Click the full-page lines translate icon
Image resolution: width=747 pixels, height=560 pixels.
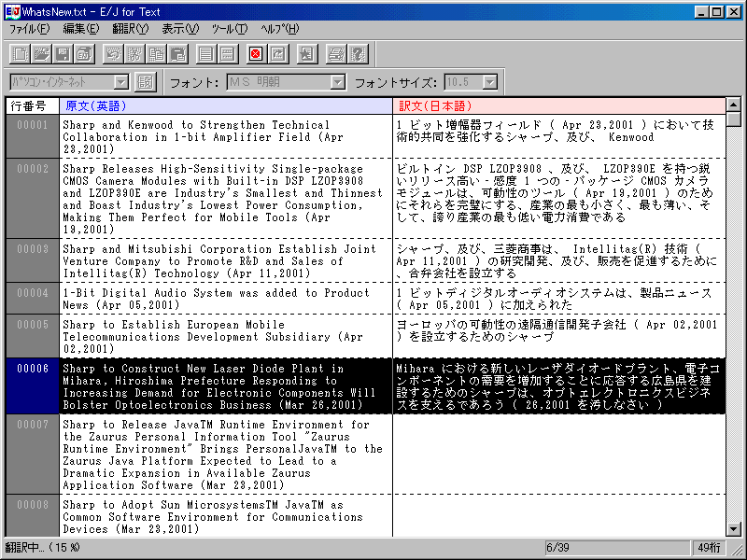[206, 54]
